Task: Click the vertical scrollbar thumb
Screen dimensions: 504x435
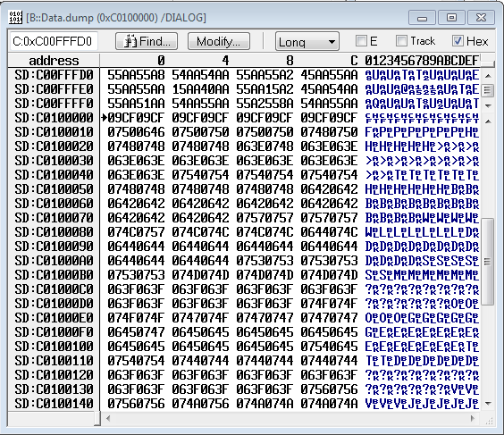Action: click(x=488, y=262)
